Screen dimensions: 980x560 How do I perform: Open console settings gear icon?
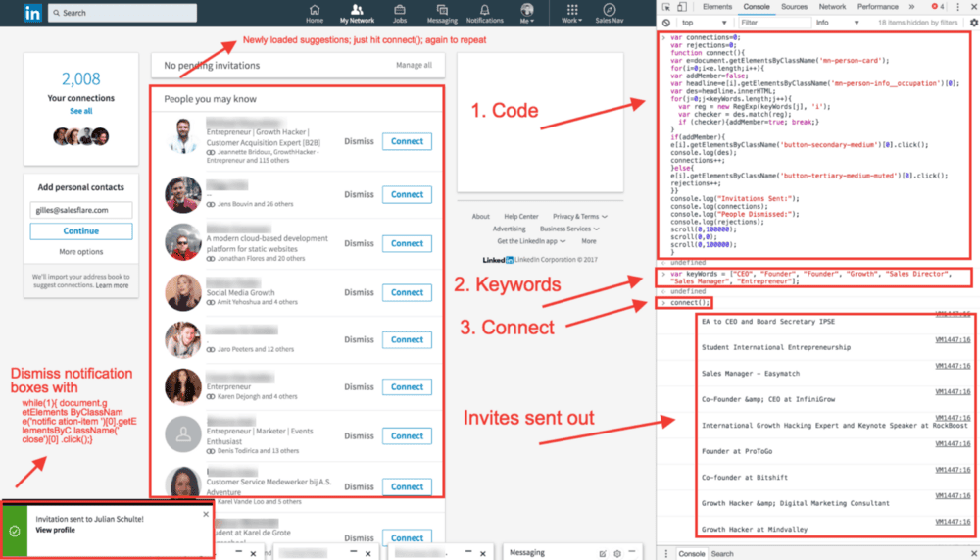pos(973,23)
